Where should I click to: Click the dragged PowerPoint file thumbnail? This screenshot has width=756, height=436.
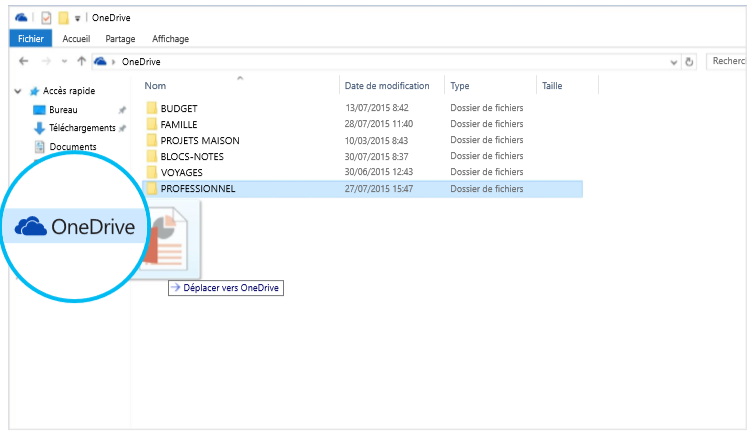coord(169,239)
